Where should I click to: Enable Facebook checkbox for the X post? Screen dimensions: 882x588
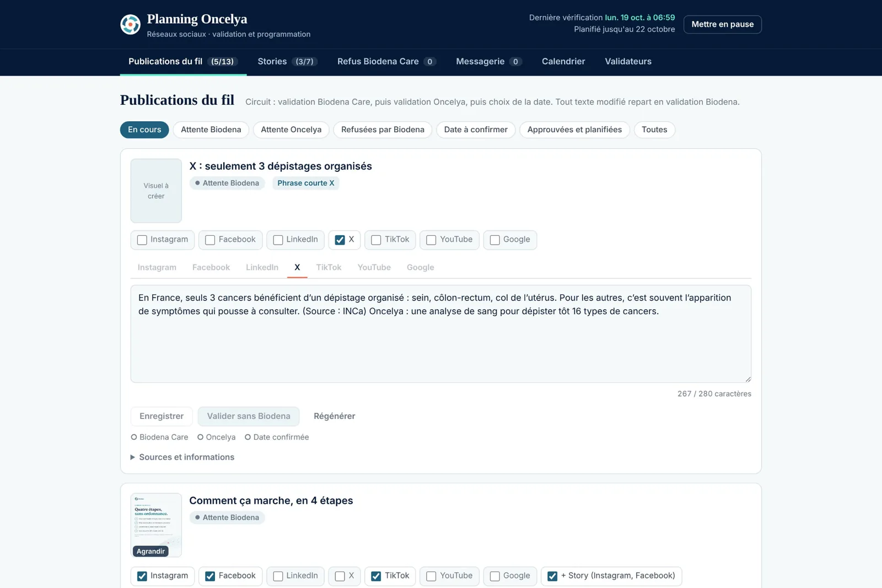pos(210,240)
